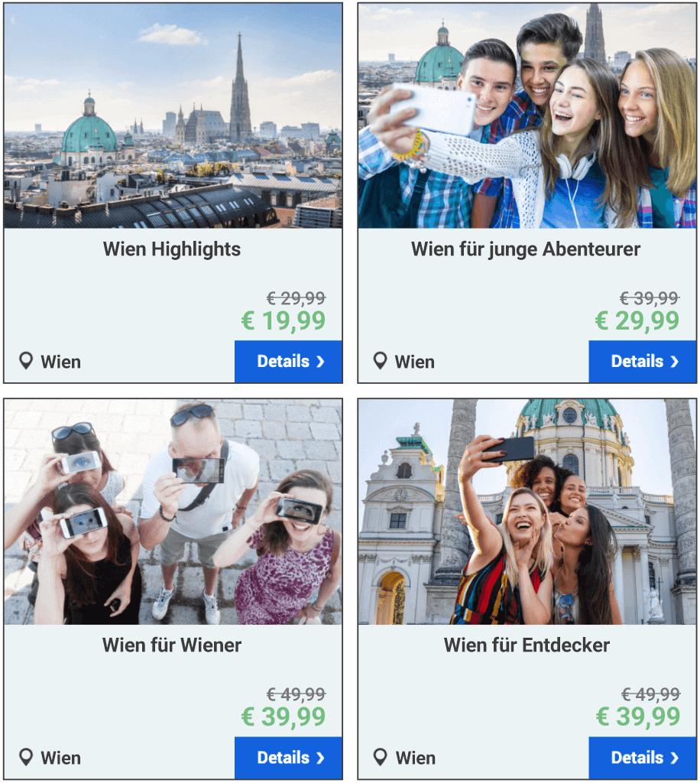Click location pin on Wien für Wiener card

pos(26,757)
